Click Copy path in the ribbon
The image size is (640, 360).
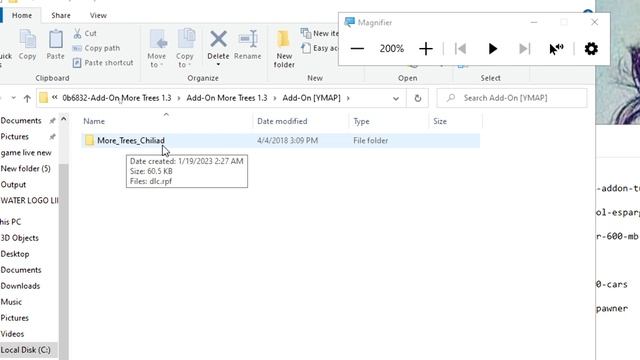(x=96, y=48)
